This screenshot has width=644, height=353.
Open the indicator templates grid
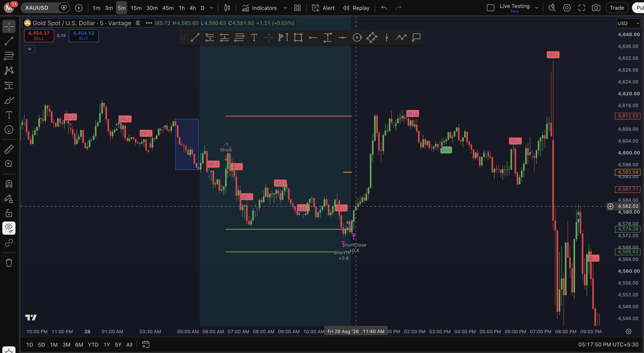pyautogui.click(x=297, y=8)
